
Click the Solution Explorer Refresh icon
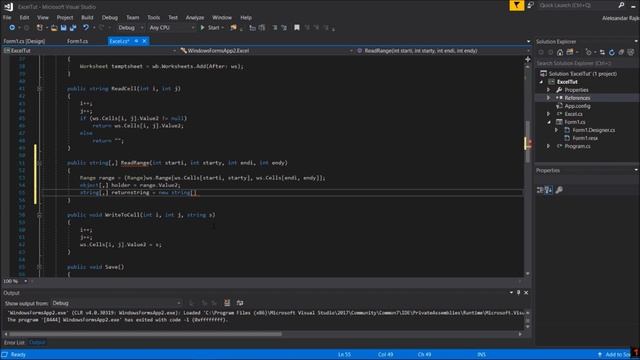click(611, 52)
